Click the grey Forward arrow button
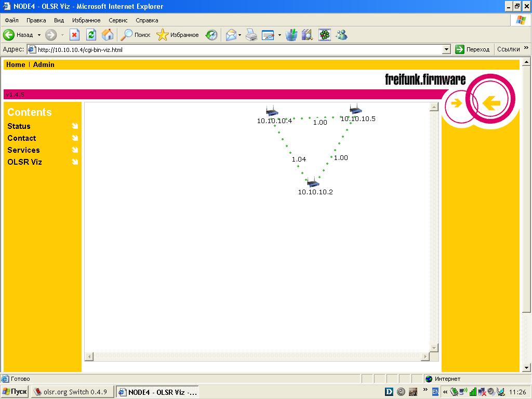The height and width of the screenshot is (399, 532). point(51,35)
